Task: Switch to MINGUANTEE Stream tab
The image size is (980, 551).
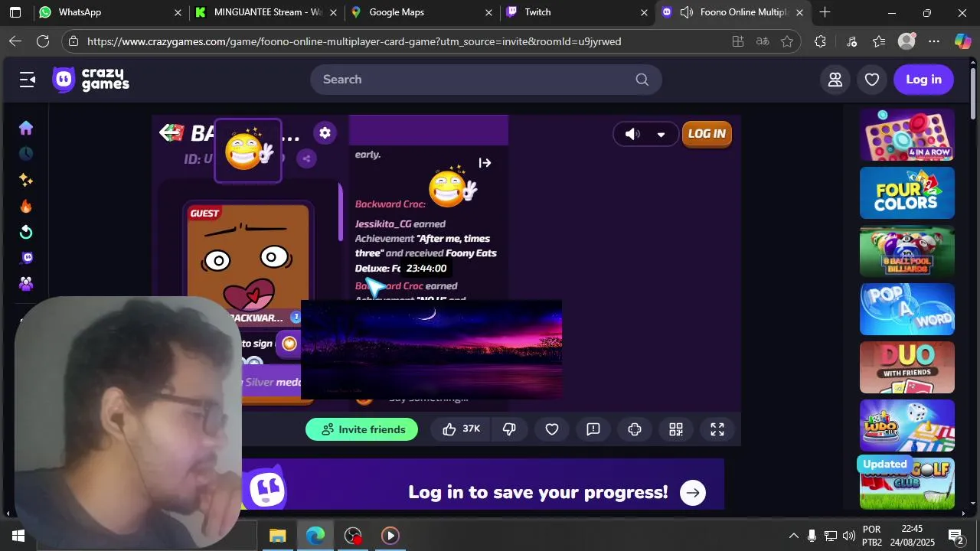Action: click(x=267, y=12)
